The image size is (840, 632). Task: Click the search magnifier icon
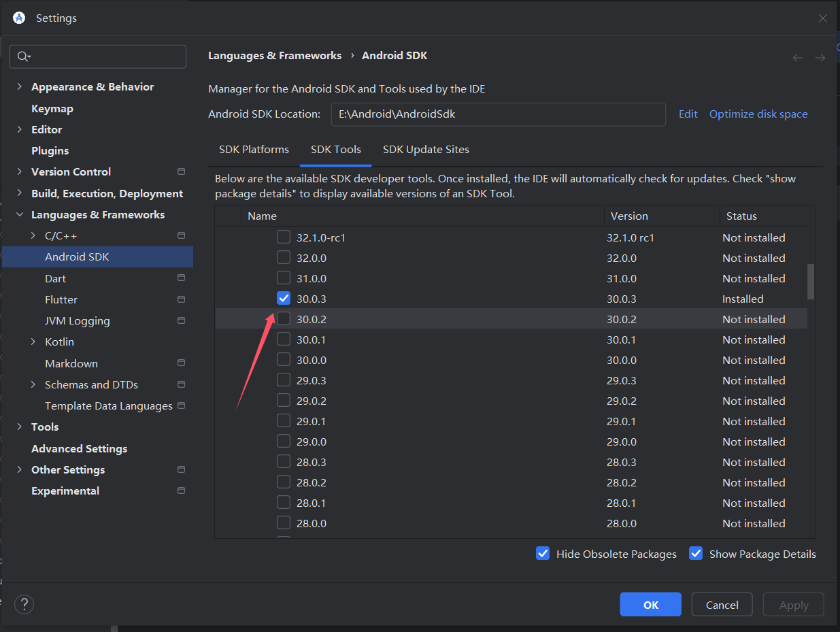[23, 56]
